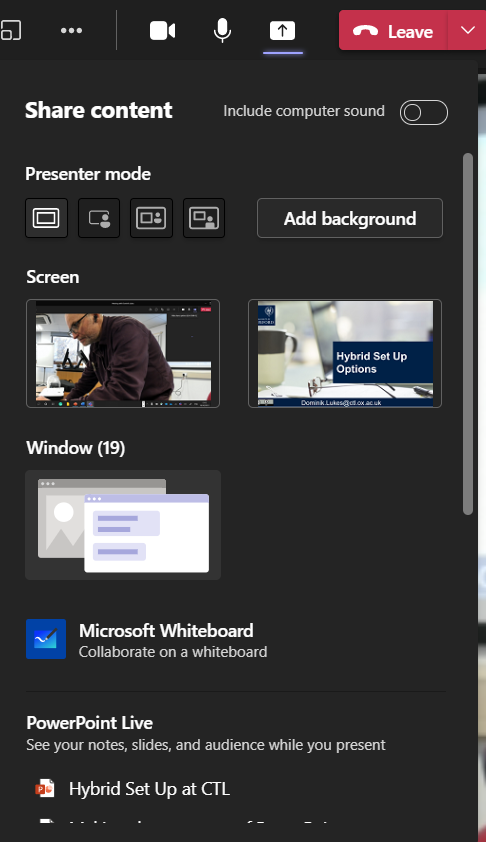Select Reporter presenter mode
The width and height of the screenshot is (486, 842).
[x=204, y=218]
